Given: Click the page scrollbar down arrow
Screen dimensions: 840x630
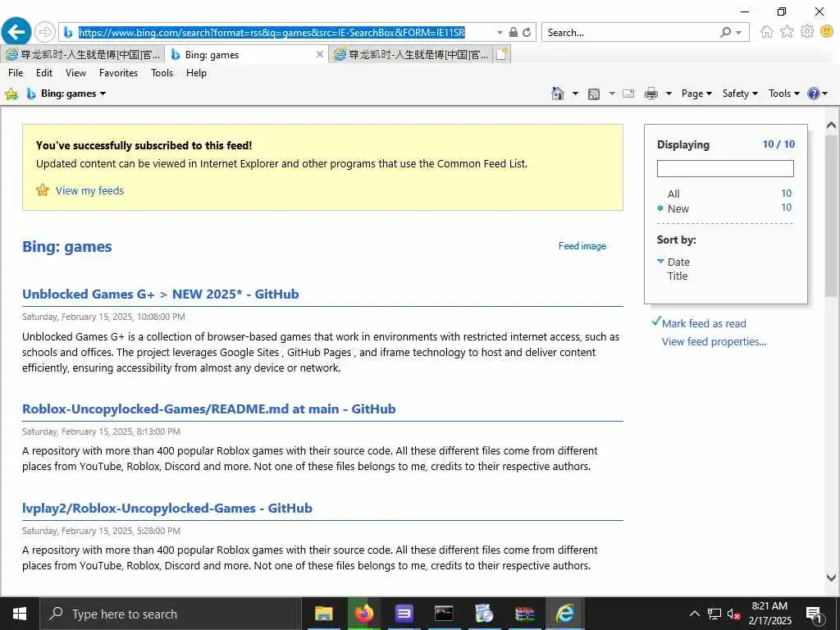Looking at the screenshot, I should [831, 577].
